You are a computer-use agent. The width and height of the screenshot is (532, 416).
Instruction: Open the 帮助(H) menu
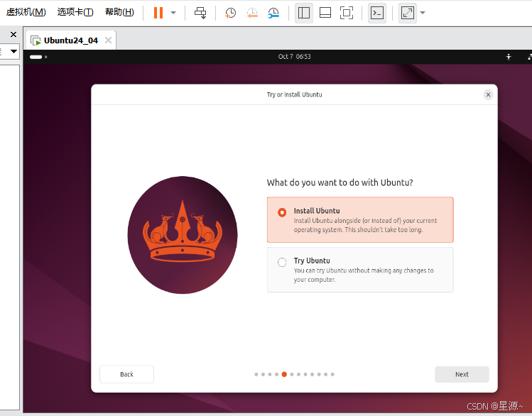119,12
